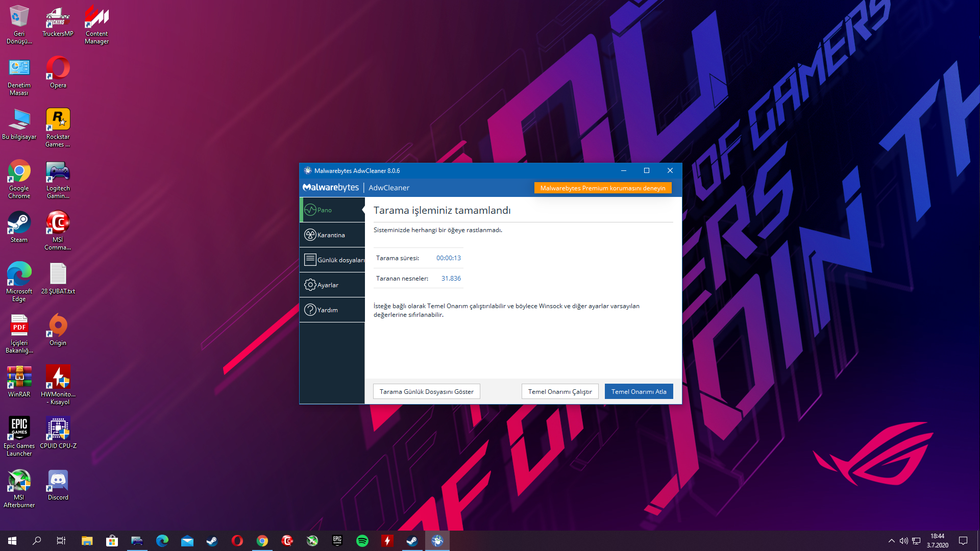Select the Pano dashboard tab
This screenshot has height=551, width=980.
pyautogui.click(x=332, y=210)
